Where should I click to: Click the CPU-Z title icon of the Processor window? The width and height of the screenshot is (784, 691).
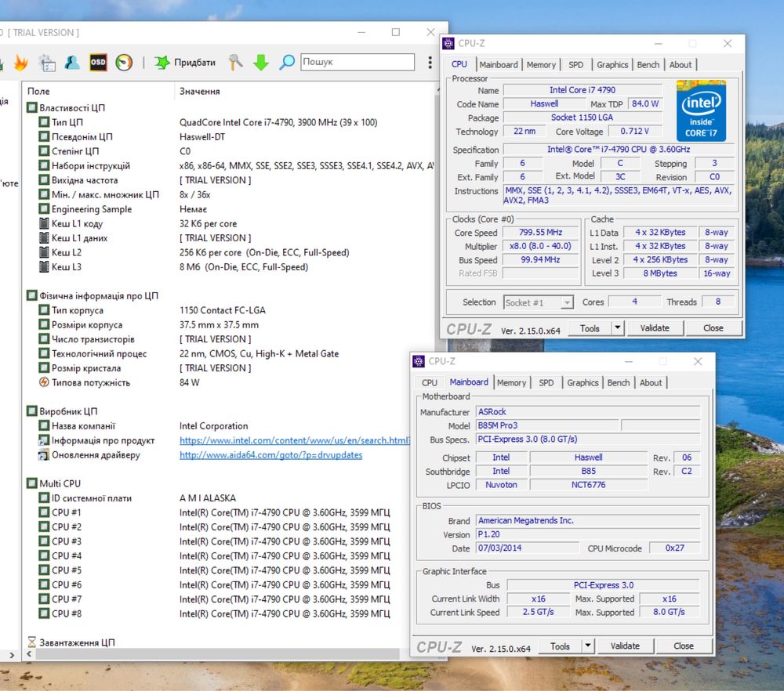(448, 43)
